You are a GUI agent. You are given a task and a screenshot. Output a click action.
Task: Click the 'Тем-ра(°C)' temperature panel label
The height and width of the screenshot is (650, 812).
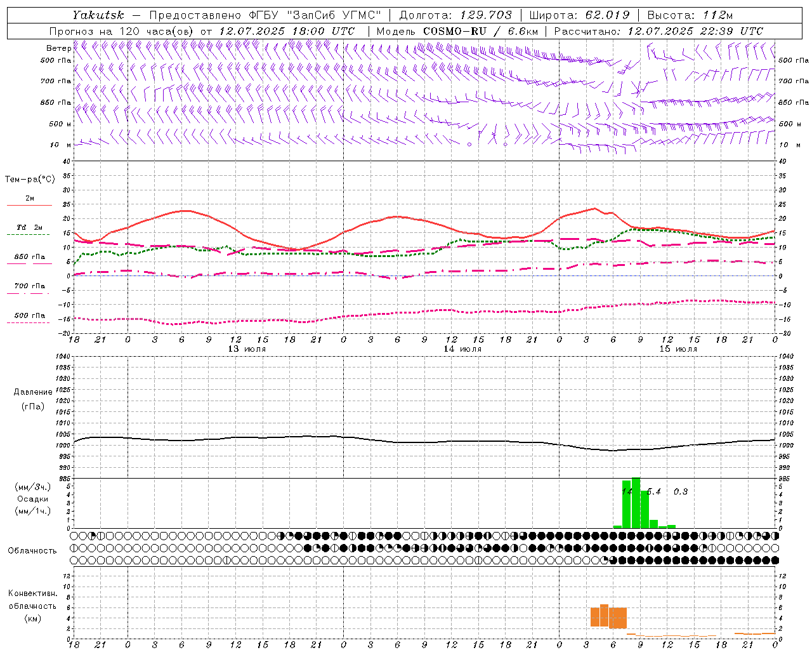(x=30, y=180)
